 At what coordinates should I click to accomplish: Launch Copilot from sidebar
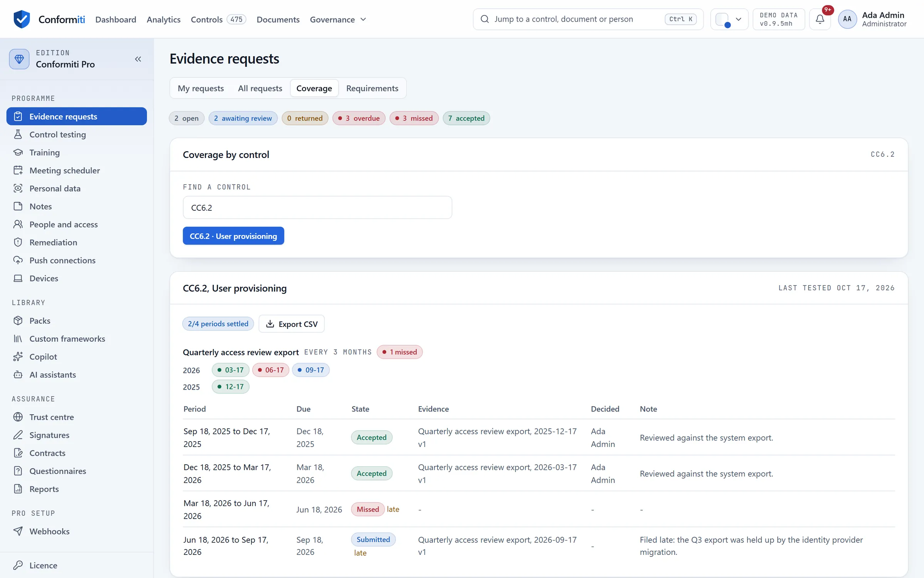tap(77, 356)
